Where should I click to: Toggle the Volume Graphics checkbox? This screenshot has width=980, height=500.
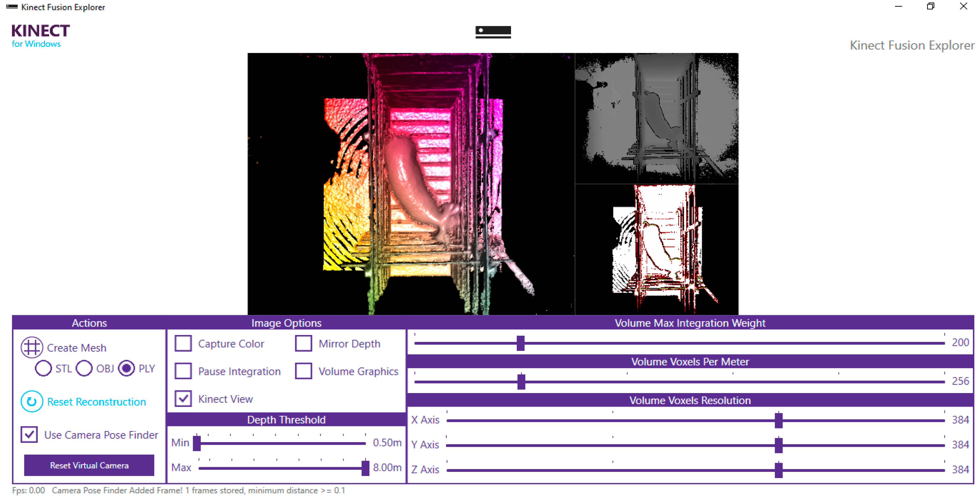pyautogui.click(x=303, y=371)
